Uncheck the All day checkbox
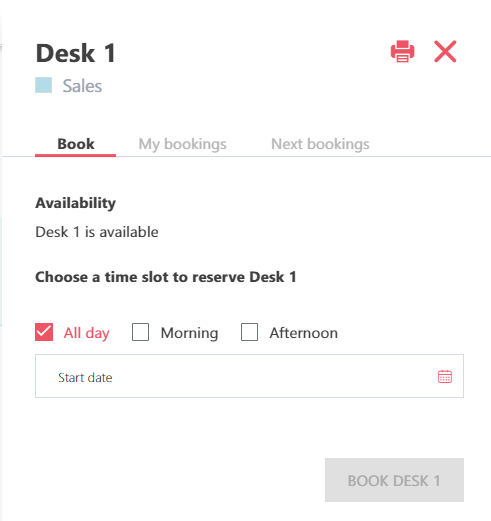This screenshot has height=521, width=491. (44, 332)
